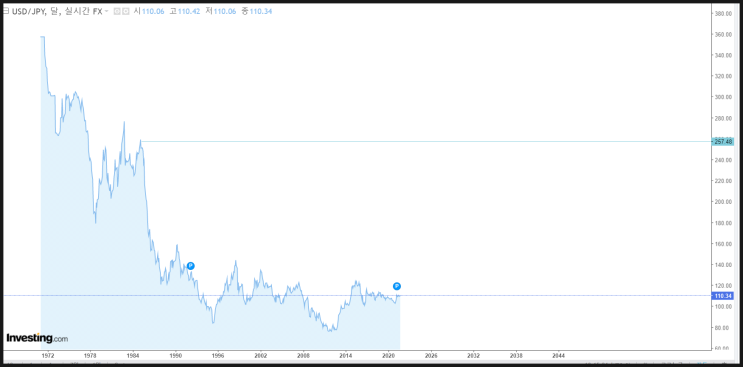Select the 257.48 price label on axis

click(723, 142)
